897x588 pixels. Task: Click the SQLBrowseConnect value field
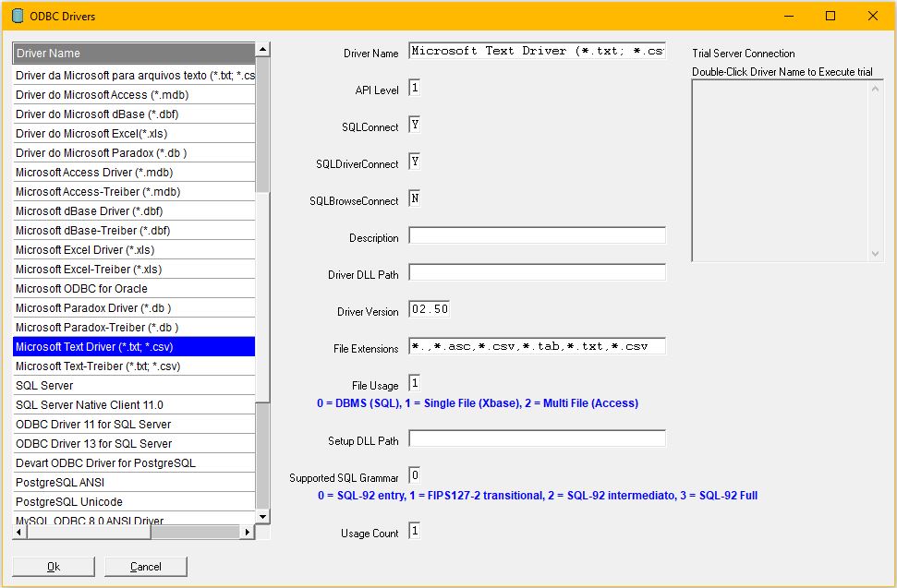415,198
